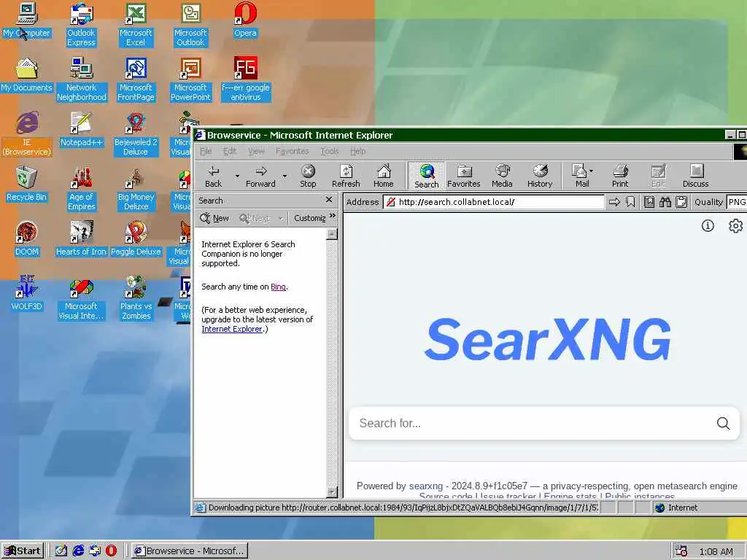
Task: Open the Mail button dropdown arrow
Action: tap(591, 171)
